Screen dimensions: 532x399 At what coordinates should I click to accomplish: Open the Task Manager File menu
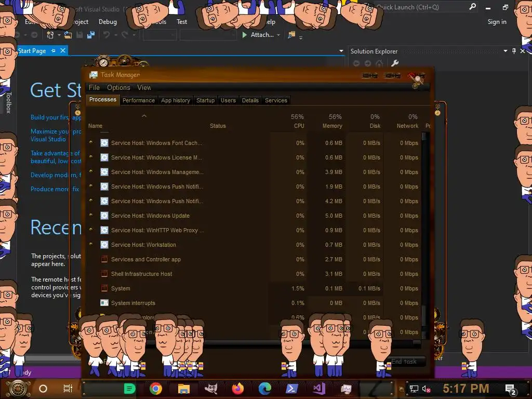coord(94,87)
